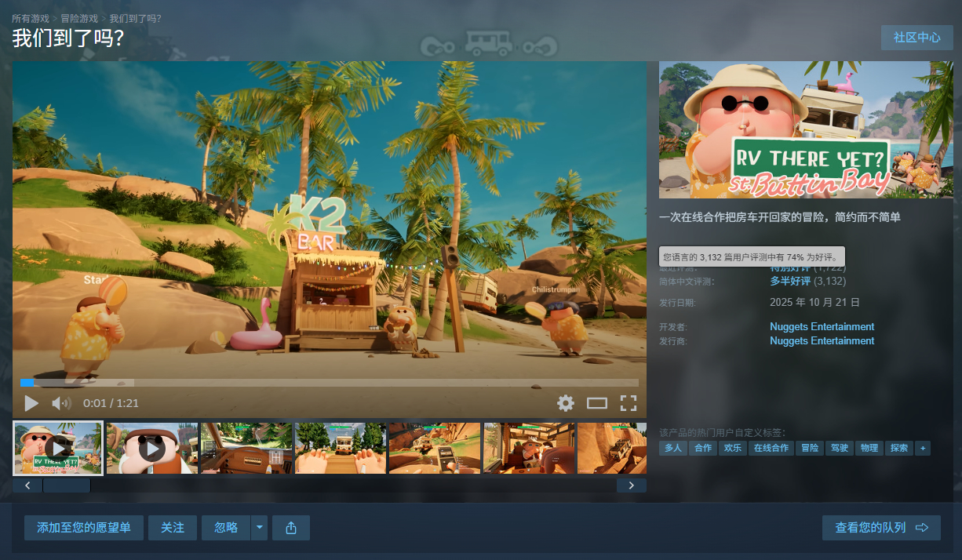
Task: Open 多半好评 Chinese reviews link
Action: (x=790, y=281)
